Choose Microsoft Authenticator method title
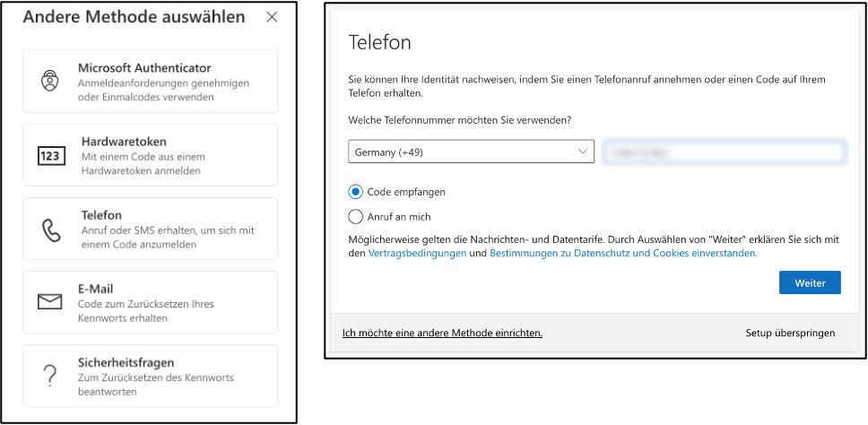 [144, 68]
